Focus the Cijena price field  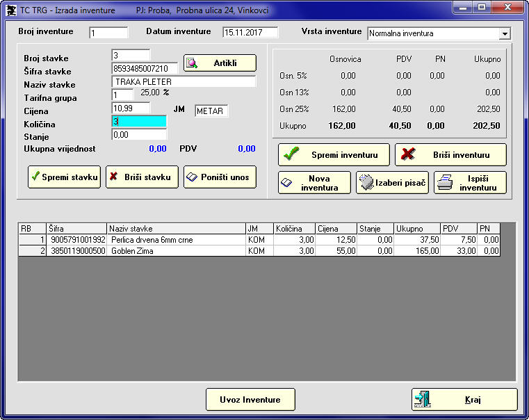click(x=131, y=108)
